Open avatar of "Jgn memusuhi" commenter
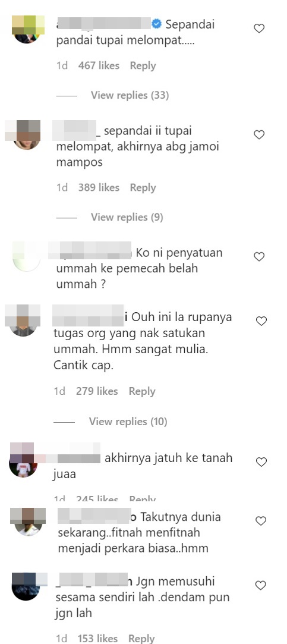The image size is (287, 644). pyautogui.click(x=26, y=586)
